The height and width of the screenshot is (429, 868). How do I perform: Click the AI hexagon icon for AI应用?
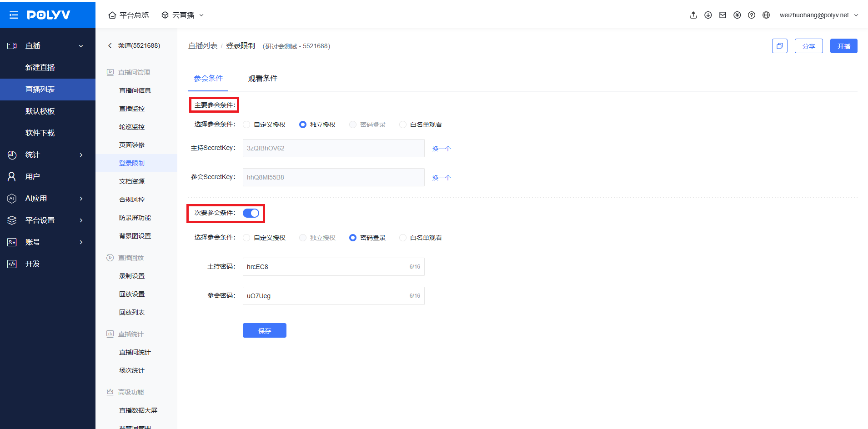click(x=12, y=199)
